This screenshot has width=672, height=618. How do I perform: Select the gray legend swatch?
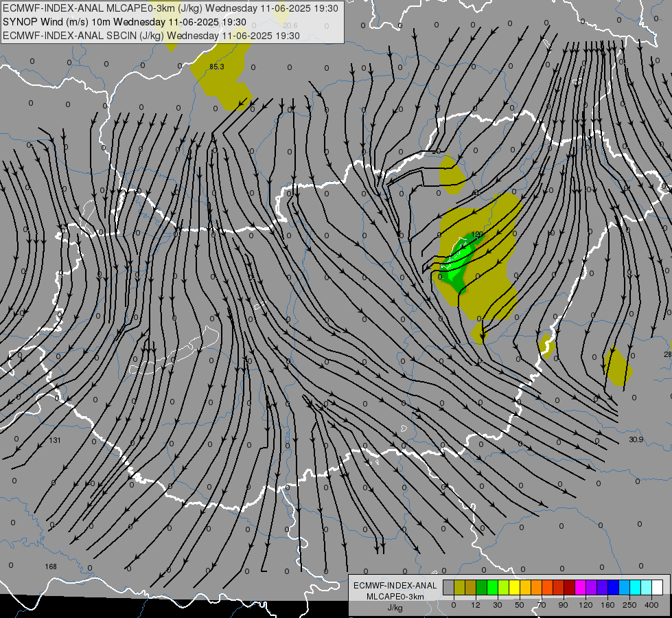(449, 588)
